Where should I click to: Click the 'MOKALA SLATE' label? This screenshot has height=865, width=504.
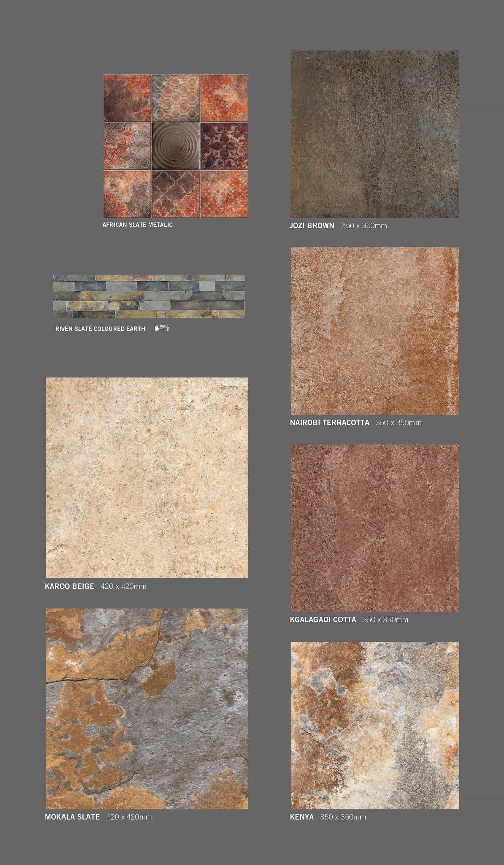pyautogui.click(x=72, y=817)
